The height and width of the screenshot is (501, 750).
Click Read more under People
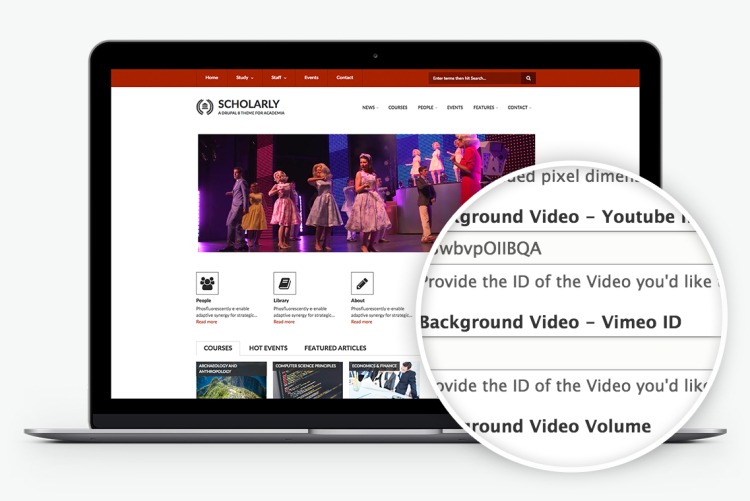[x=207, y=322]
